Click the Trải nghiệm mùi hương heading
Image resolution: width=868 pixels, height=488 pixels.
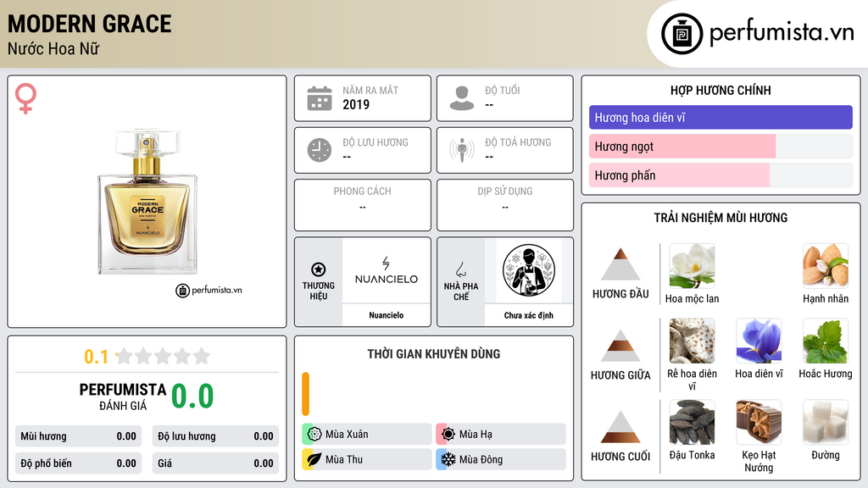(721, 218)
